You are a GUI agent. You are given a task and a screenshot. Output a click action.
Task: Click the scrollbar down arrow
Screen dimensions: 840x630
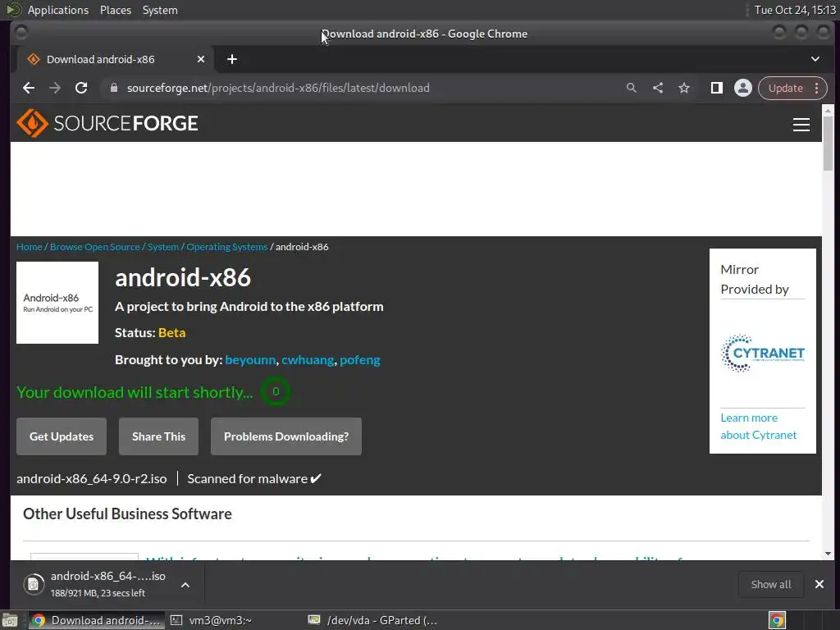coord(828,554)
